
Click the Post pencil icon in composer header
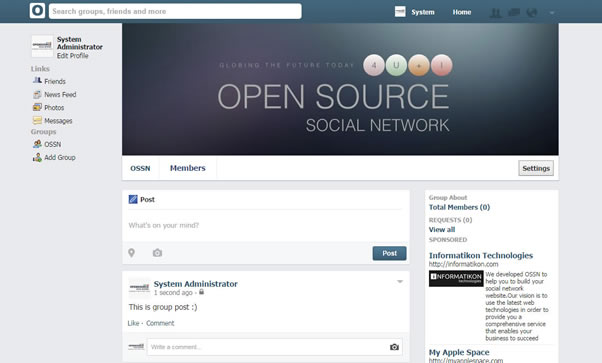click(133, 199)
